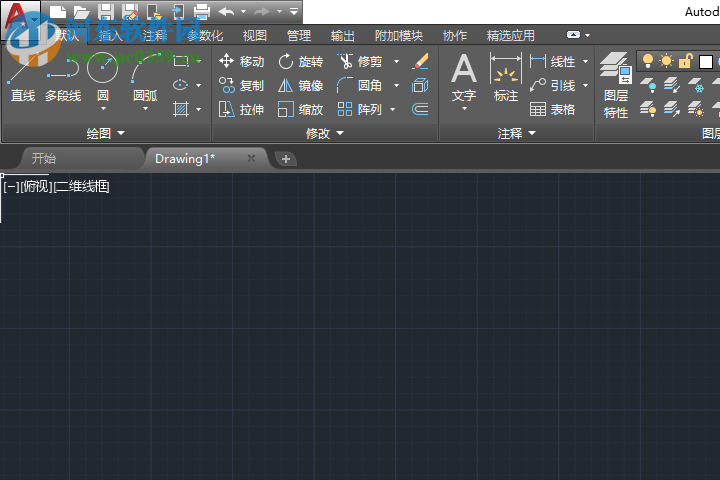Screen dimensions: 720x480
Task: Click the white layer color swatch
Action: tap(705, 62)
